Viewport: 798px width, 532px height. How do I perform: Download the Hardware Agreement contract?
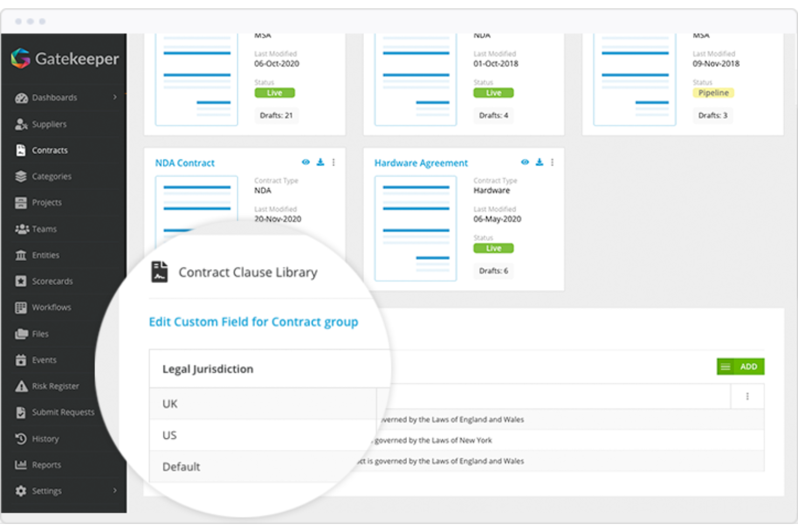pyautogui.click(x=539, y=162)
